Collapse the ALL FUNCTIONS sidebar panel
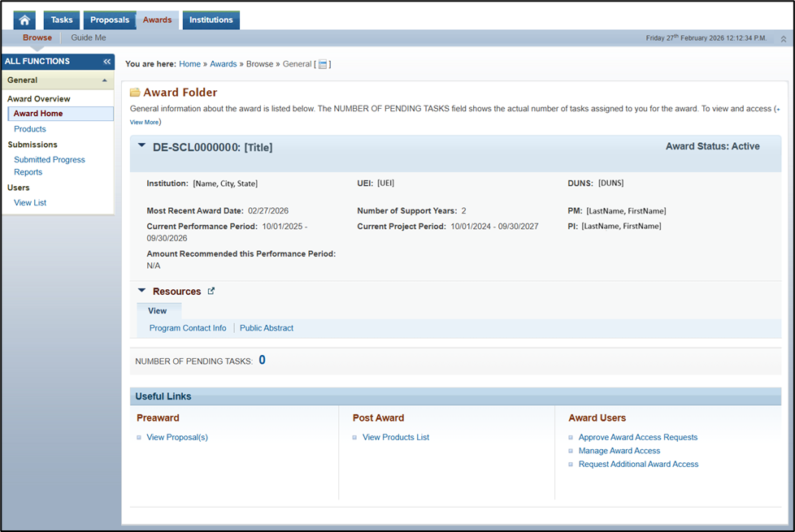Viewport: 795px width, 532px height. tap(106, 62)
